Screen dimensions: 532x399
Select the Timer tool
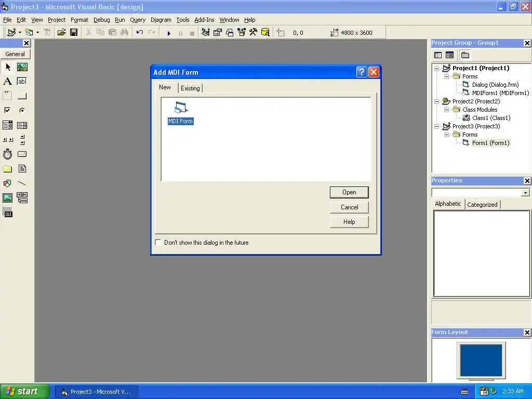[x=7, y=154]
